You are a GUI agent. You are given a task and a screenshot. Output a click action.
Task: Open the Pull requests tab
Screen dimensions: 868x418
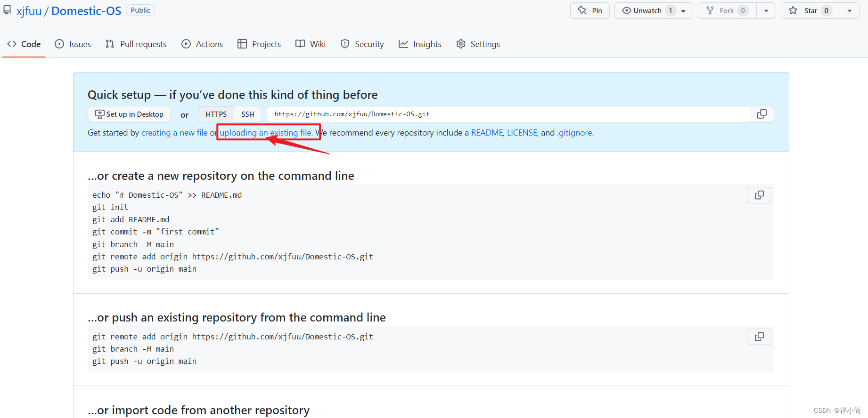pos(136,44)
